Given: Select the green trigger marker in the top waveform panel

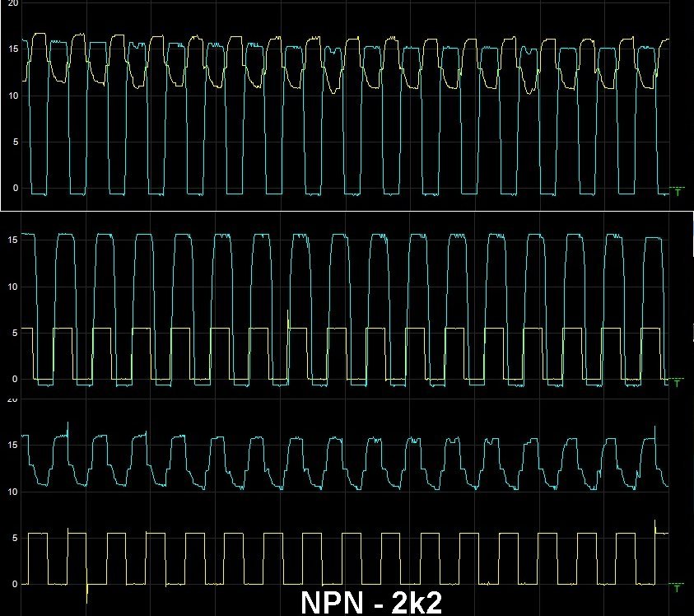Looking at the screenshot, I should point(678,192).
